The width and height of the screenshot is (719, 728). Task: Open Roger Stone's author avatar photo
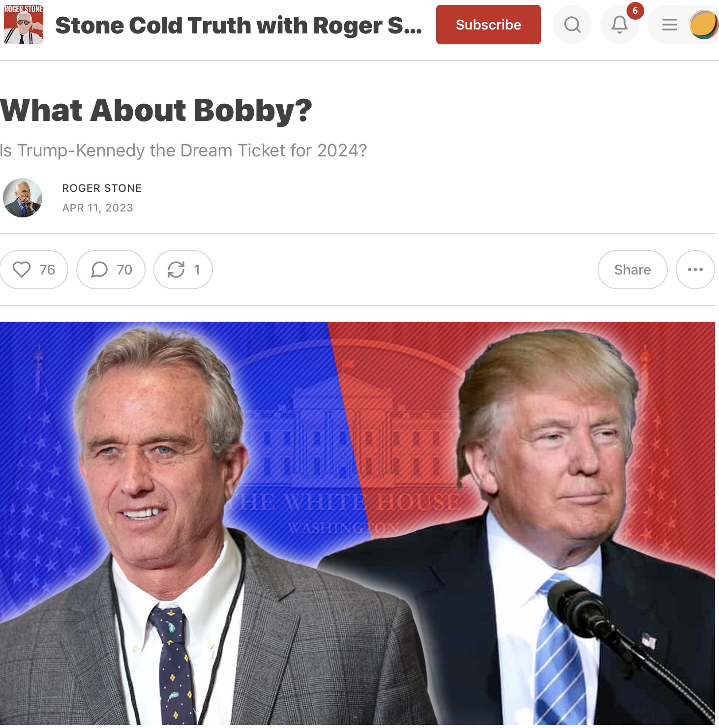coord(23,198)
